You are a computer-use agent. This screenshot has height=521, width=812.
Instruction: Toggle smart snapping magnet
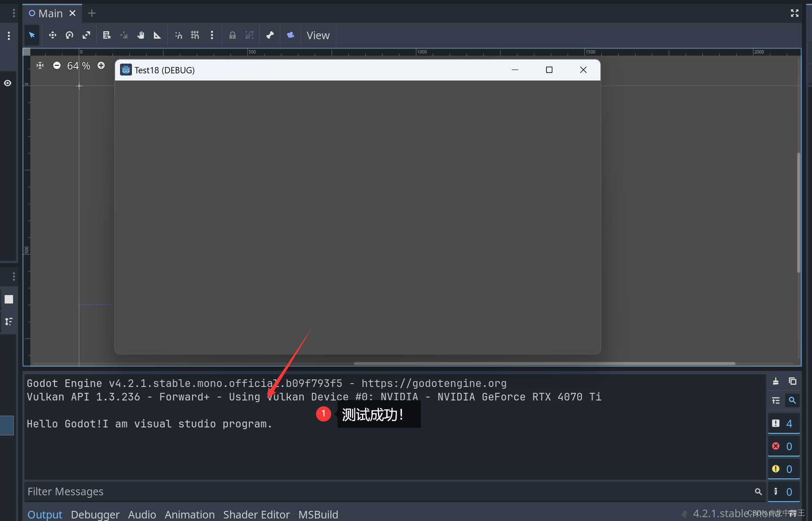click(178, 35)
